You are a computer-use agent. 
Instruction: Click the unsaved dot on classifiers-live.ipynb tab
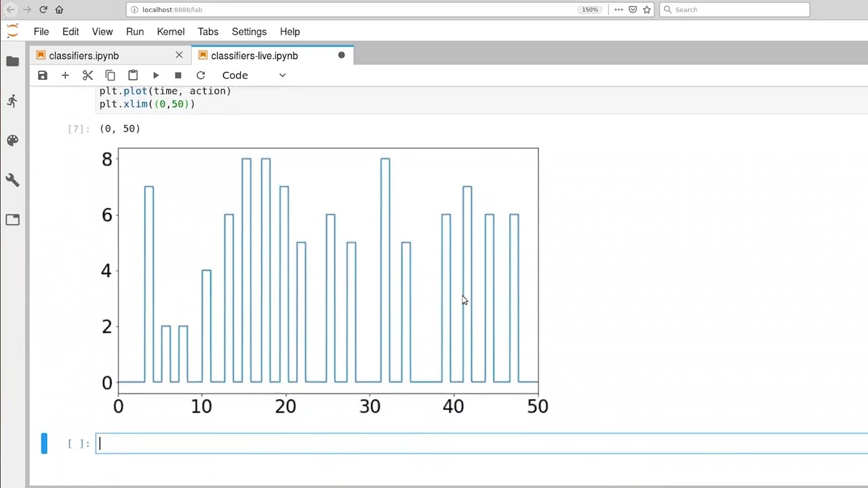(x=341, y=55)
